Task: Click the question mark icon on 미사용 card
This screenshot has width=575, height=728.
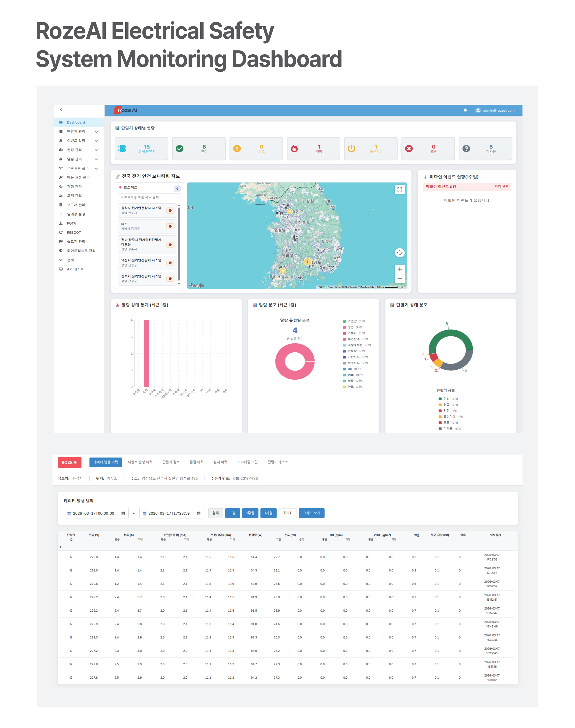Action: (x=466, y=149)
